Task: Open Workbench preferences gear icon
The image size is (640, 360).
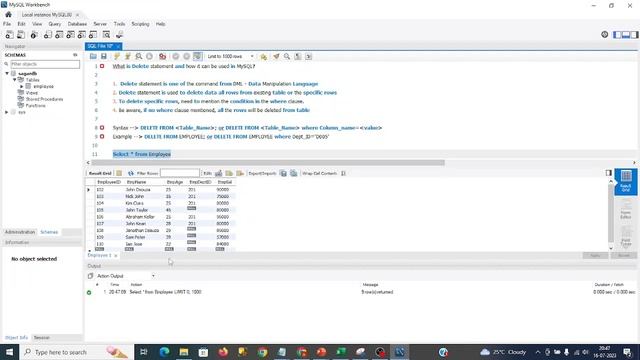Action: click(x=604, y=35)
